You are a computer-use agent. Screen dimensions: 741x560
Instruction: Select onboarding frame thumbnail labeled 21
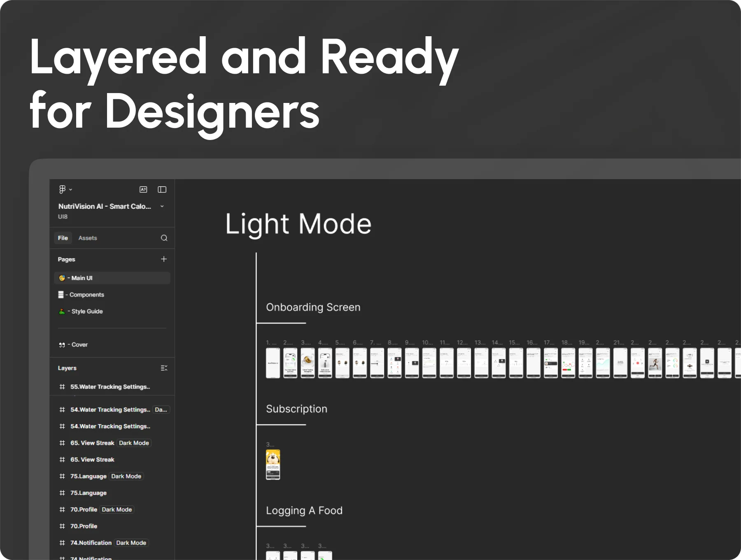pyautogui.click(x=620, y=363)
